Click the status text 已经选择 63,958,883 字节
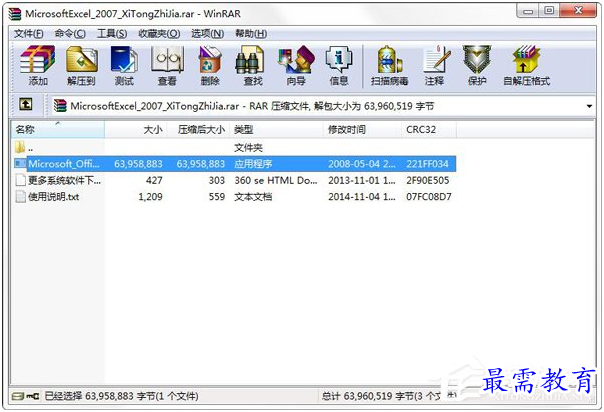The width and height of the screenshot is (604, 412). (x=121, y=396)
